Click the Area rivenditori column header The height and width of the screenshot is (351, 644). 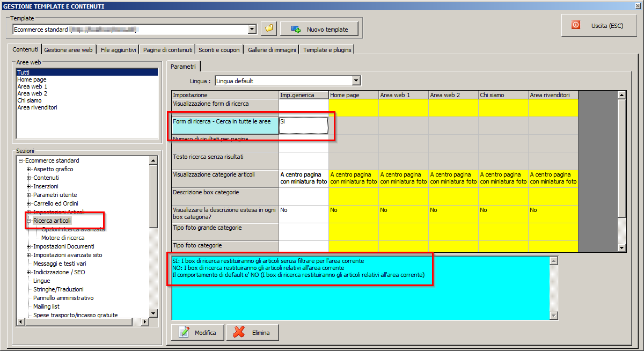click(x=553, y=95)
